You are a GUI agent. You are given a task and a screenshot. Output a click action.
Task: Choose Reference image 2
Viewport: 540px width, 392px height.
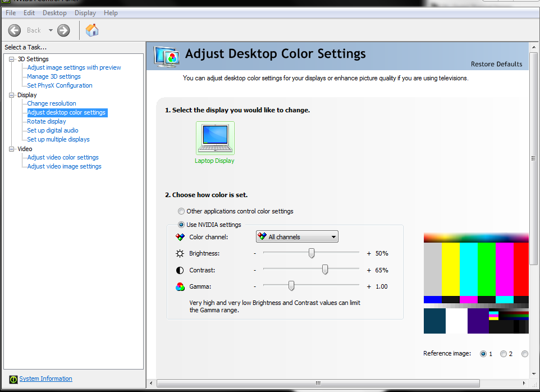click(x=504, y=354)
